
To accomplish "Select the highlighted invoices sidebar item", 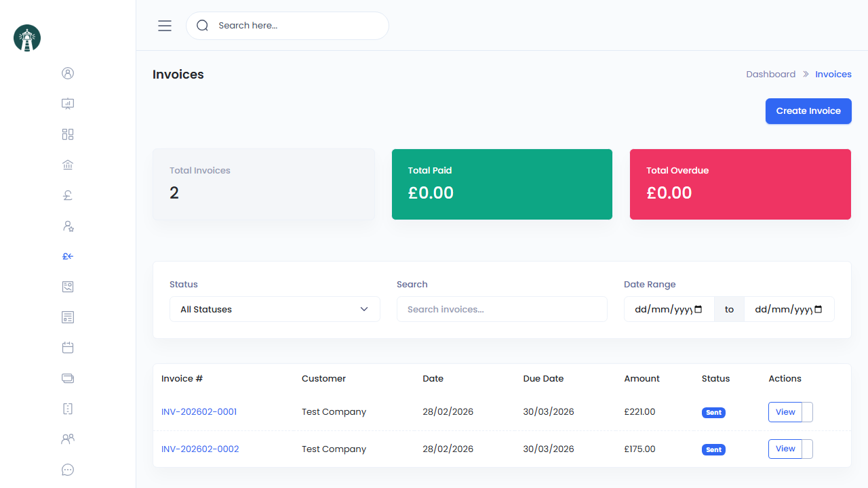I will pos(67,256).
